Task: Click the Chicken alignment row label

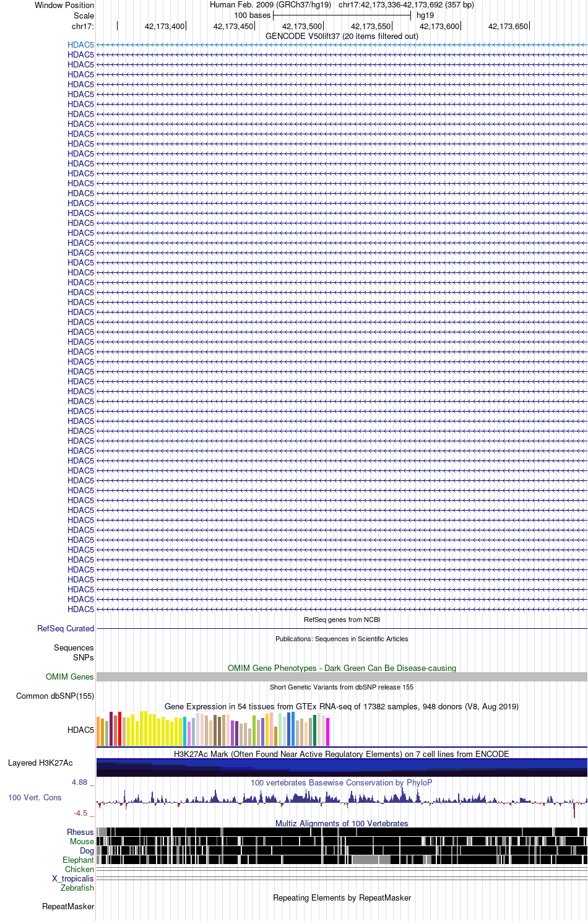Action: tap(79, 869)
